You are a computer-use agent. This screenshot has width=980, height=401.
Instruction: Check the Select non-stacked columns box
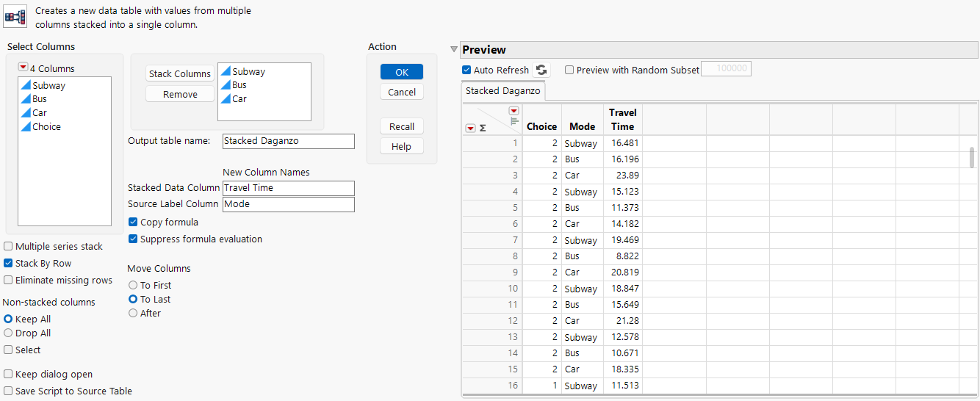[x=8, y=350]
